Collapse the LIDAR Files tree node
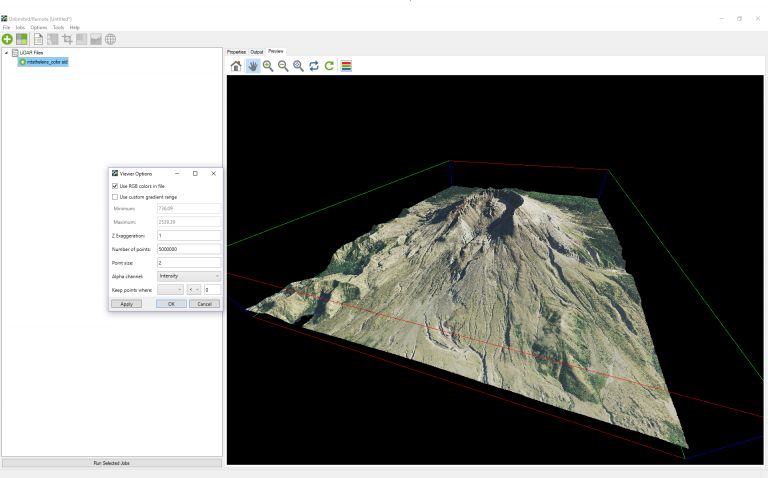 (x=4, y=52)
